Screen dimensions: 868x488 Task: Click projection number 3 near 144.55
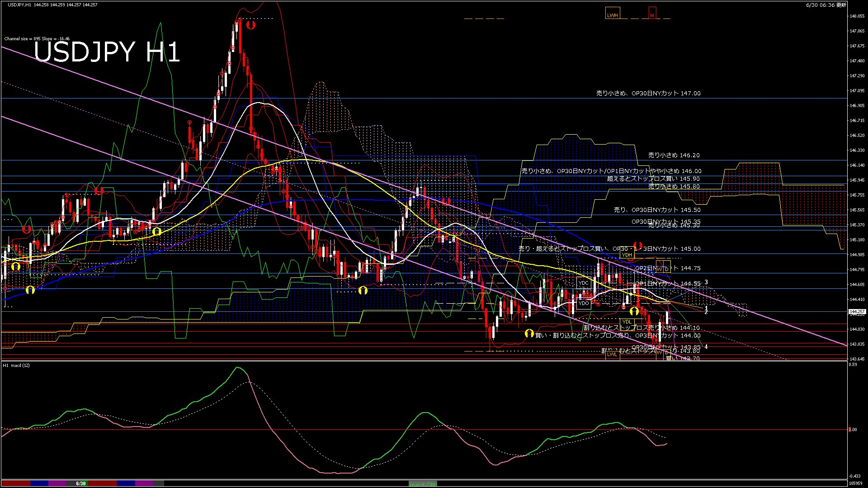pos(706,282)
